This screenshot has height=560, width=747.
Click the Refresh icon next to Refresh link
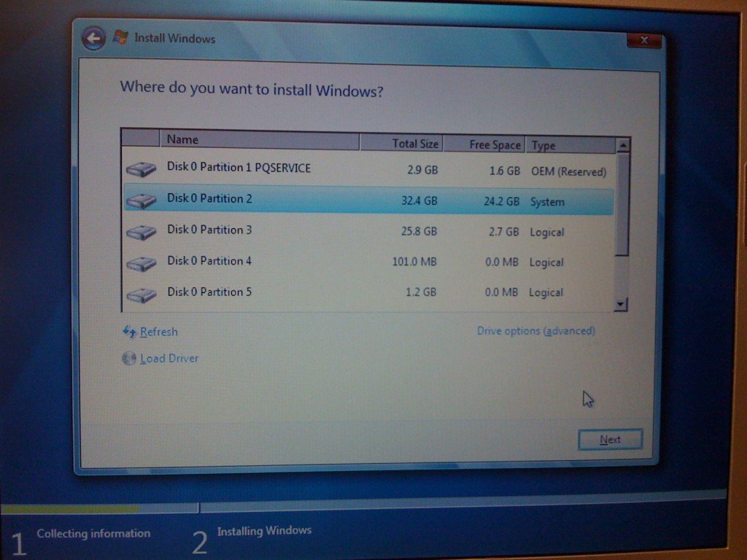128,332
